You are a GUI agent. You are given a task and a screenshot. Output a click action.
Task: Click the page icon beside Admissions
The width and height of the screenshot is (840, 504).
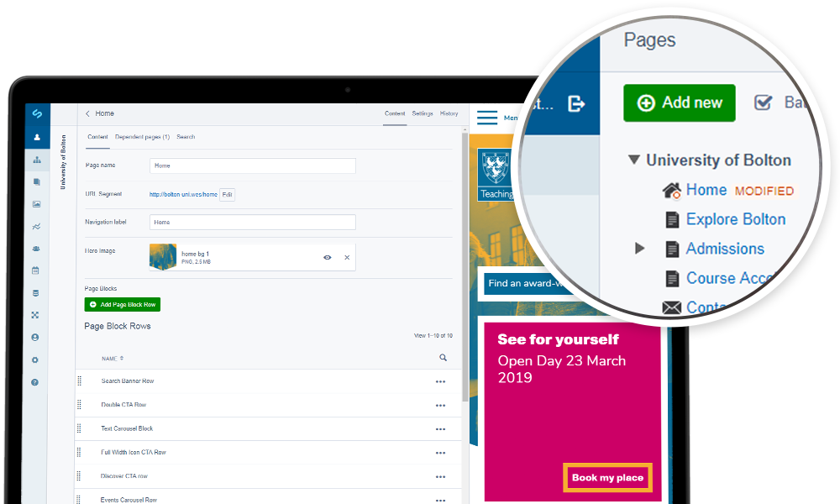coord(672,249)
